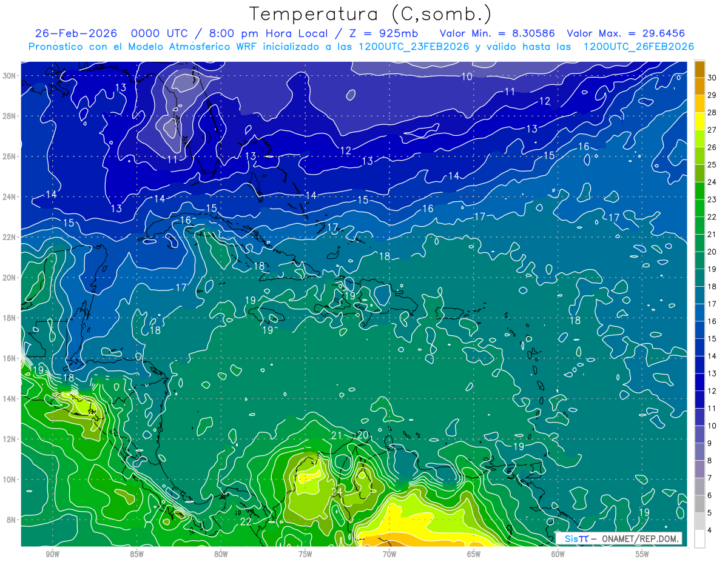The image size is (728, 562).
Task: Click the title 'Temperatura (C,somb.)'
Action: 371,15
